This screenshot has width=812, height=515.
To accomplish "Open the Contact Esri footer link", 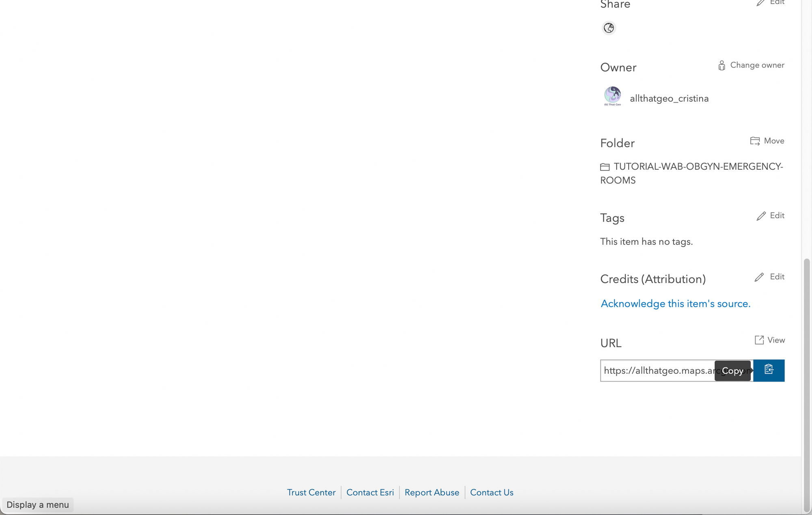I will click(370, 492).
